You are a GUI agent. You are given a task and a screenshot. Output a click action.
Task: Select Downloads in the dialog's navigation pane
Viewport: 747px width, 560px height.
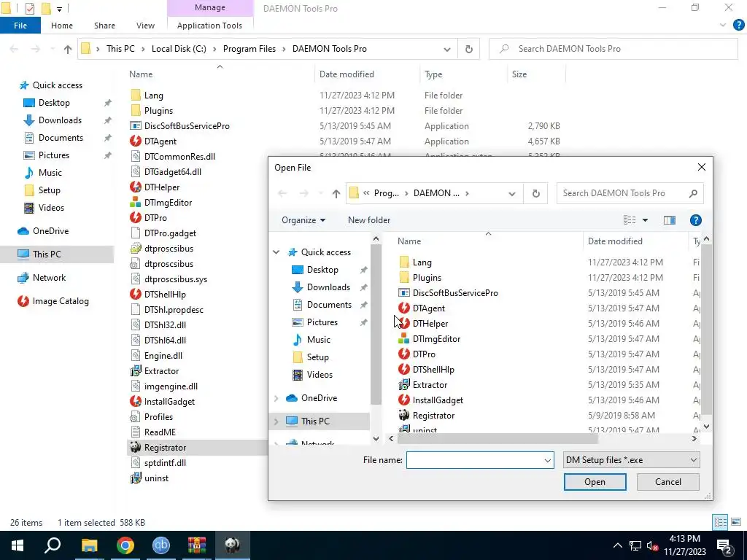(x=328, y=287)
